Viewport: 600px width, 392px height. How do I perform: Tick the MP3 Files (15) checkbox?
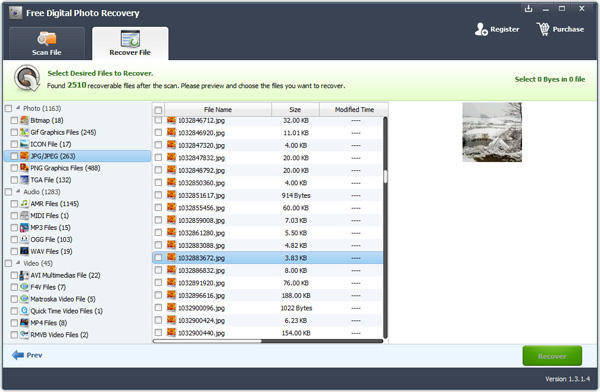click(14, 227)
